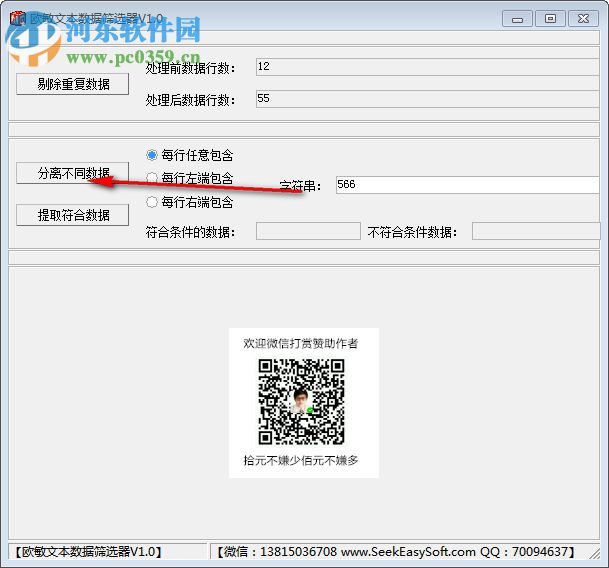Click the window resize grip in status bar
The width and height of the screenshot is (609, 568).
(594, 554)
